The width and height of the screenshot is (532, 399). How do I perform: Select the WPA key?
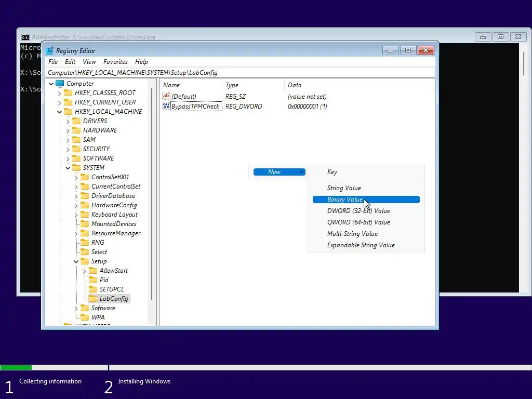[98, 317]
